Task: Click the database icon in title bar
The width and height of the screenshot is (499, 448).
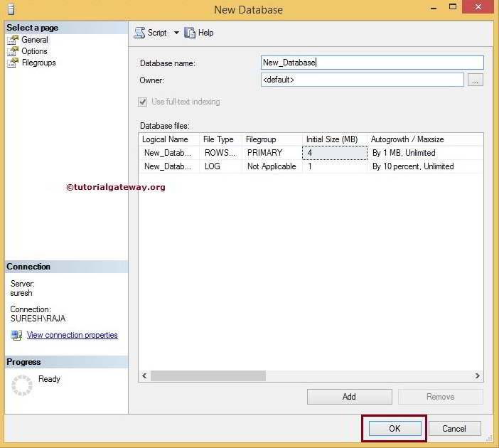Action: tap(10, 9)
